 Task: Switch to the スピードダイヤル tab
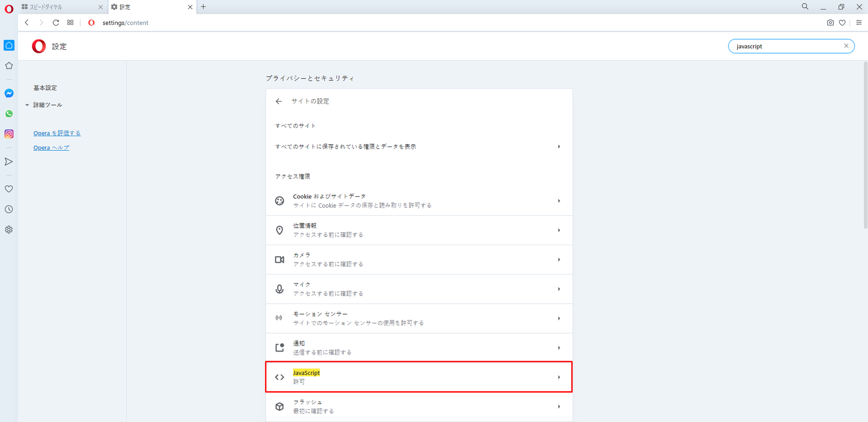(x=60, y=7)
